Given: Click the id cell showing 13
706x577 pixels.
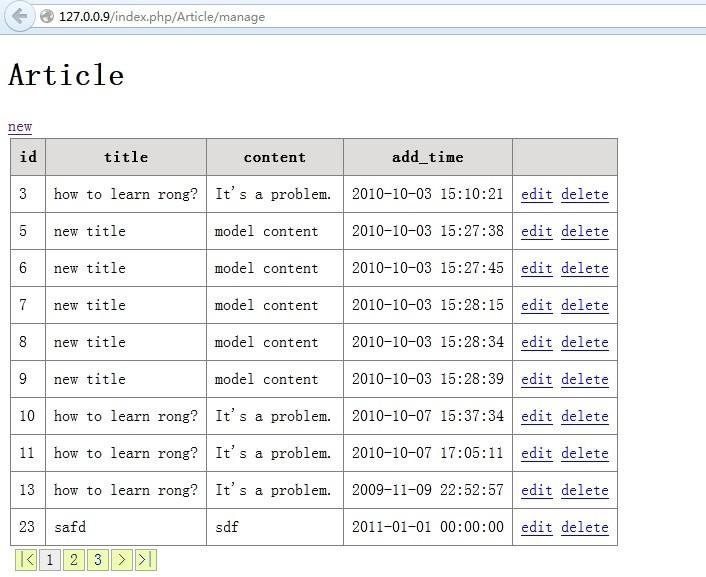Looking at the screenshot, I should pos(28,490).
